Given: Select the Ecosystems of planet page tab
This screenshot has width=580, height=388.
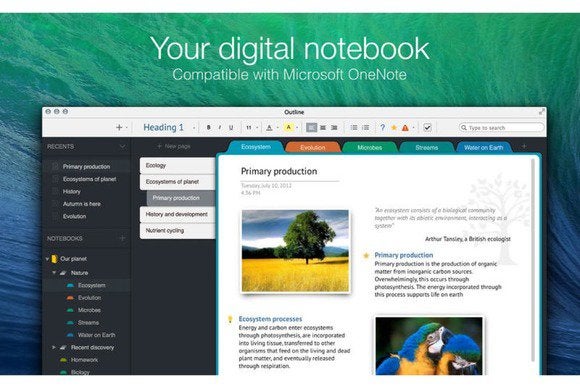Looking at the screenshot, I should [x=178, y=182].
